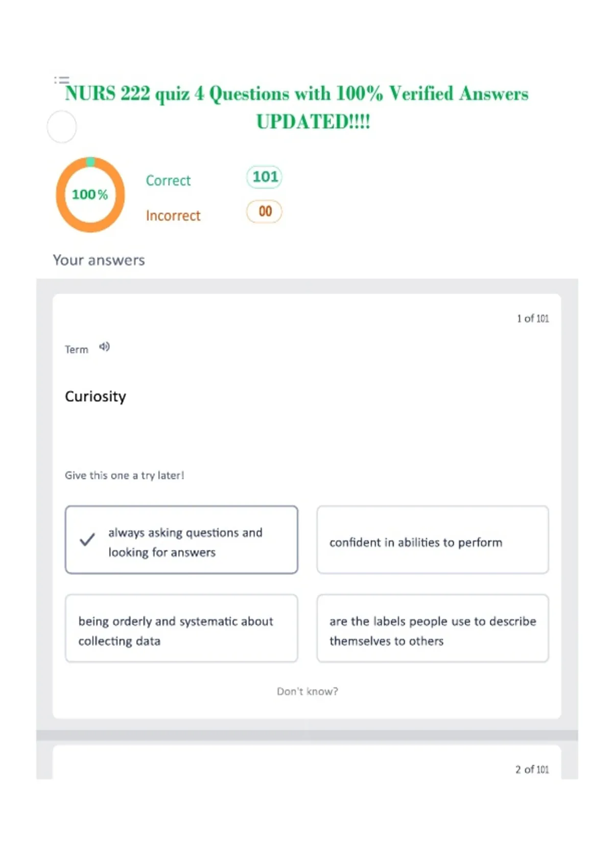Play audio for term Curiosity

point(104,347)
